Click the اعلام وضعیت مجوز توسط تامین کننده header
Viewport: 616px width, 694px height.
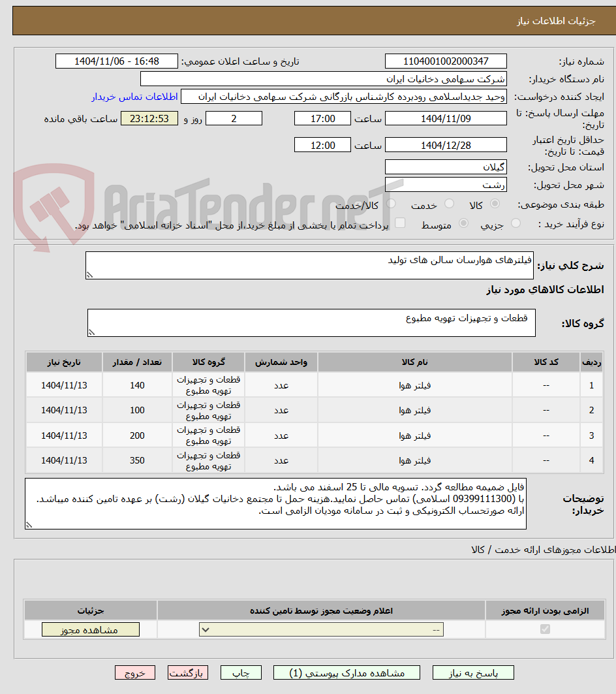click(x=321, y=611)
